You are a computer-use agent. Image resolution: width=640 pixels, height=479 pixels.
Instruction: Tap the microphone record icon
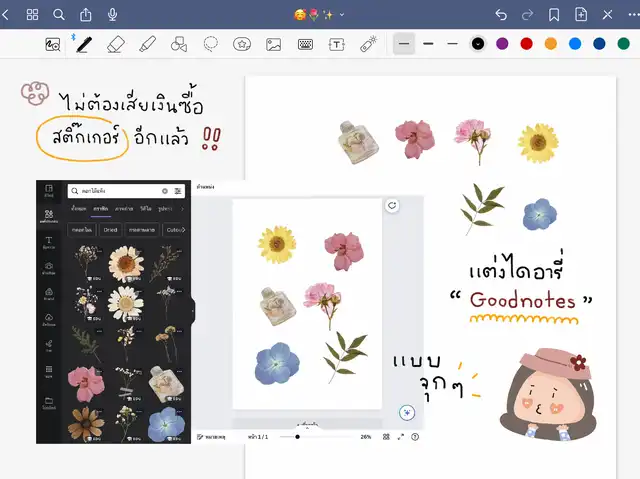click(112, 15)
